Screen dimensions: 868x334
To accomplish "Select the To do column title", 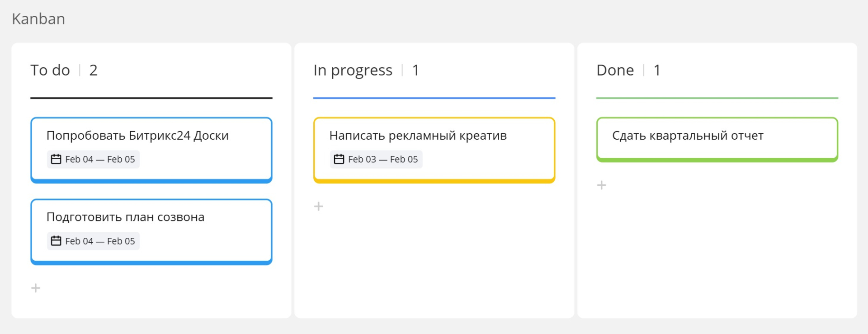I will click(x=50, y=70).
